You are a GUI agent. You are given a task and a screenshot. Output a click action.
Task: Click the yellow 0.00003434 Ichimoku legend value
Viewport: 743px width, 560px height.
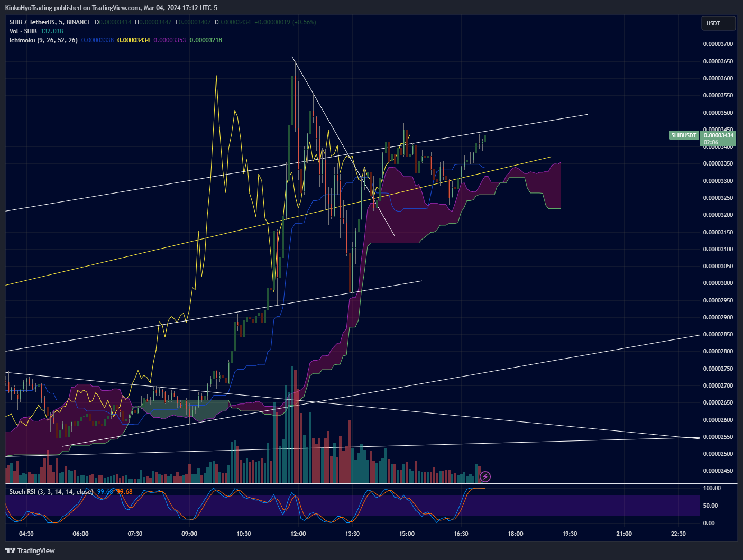click(x=134, y=40)
